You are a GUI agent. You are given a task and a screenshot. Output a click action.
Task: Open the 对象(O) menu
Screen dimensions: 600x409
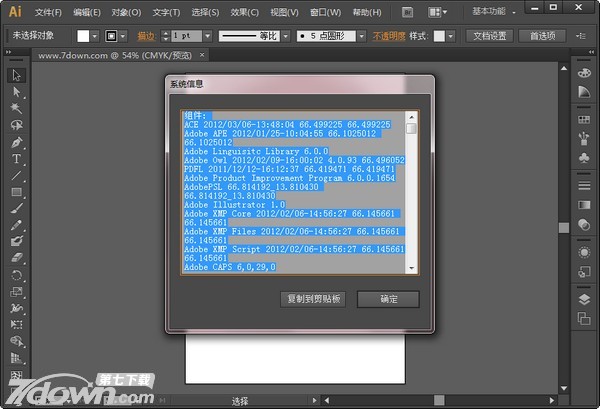[126, 13]
